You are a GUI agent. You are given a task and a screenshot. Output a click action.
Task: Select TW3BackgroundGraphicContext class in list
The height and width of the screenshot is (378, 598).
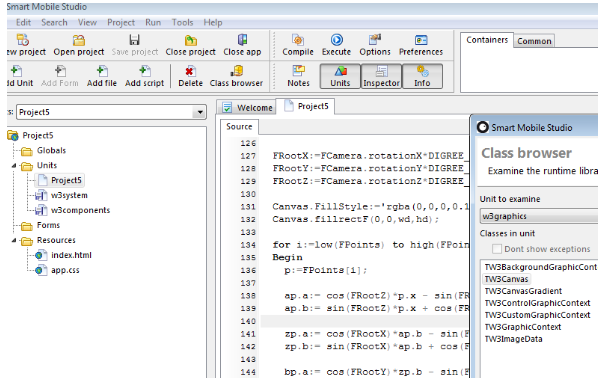(541, 267)
